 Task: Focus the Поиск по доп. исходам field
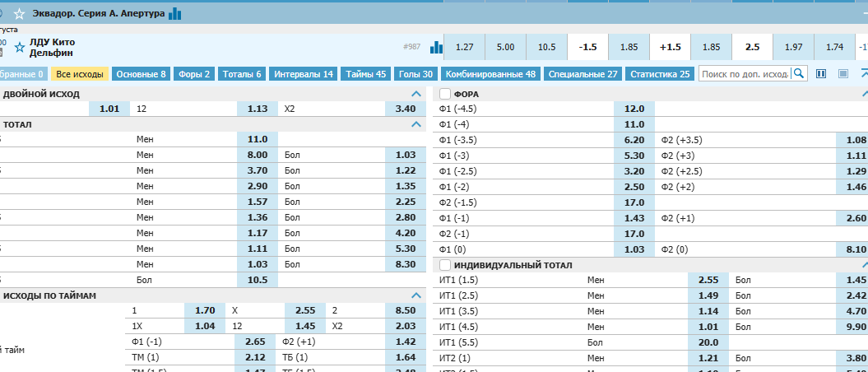(x=745, y=73)
